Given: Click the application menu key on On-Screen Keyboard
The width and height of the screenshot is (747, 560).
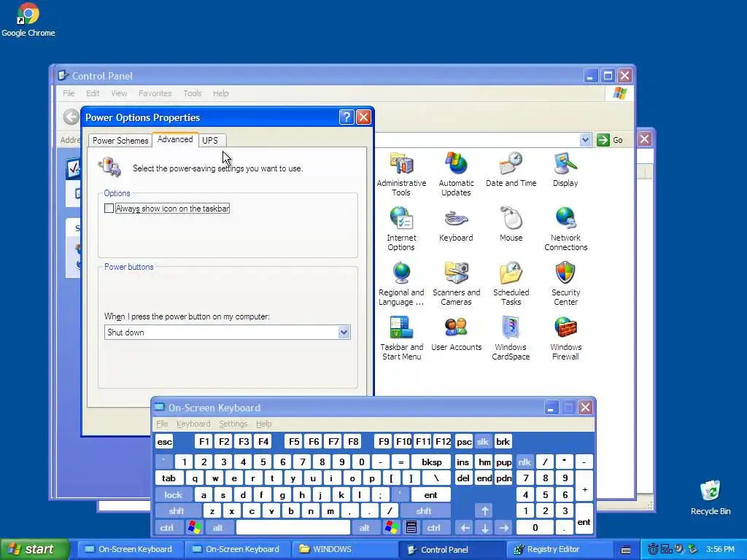Looking at the screenshot, I should 411,528.
